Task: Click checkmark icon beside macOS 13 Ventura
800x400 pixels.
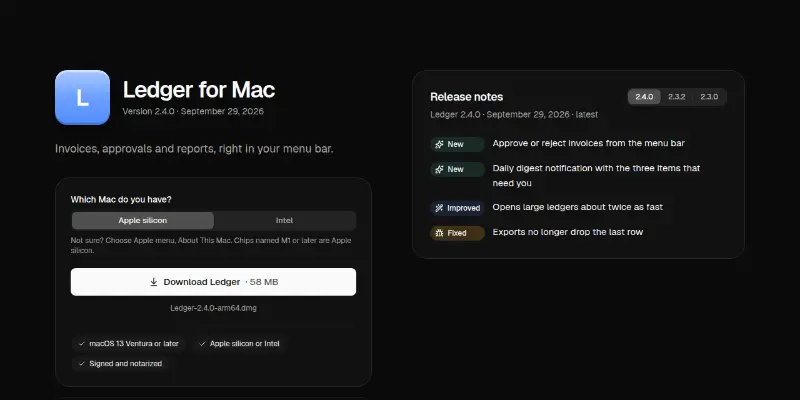Action: point(82,344)
